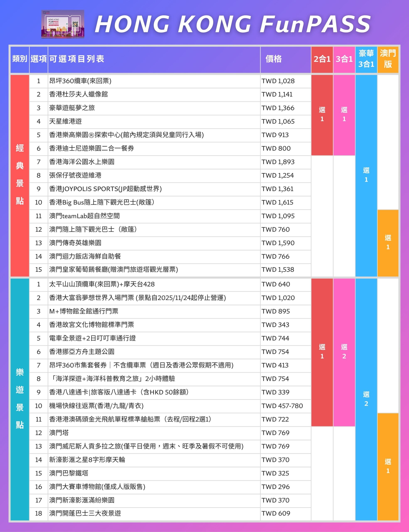The image size is (409, 532).
Task: Expand the 價格 column header
Action: click(x=274, y=59)
